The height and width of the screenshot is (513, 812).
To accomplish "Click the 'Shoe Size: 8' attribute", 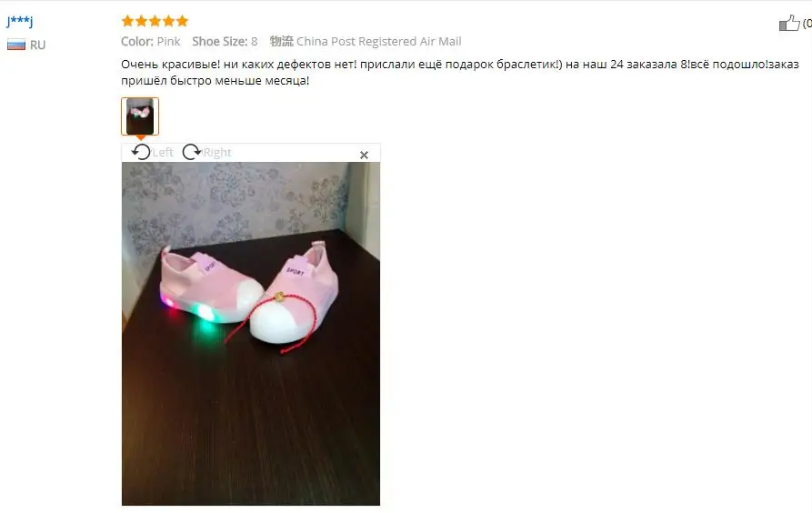I will pyautogui.click(x=225, y=42).
